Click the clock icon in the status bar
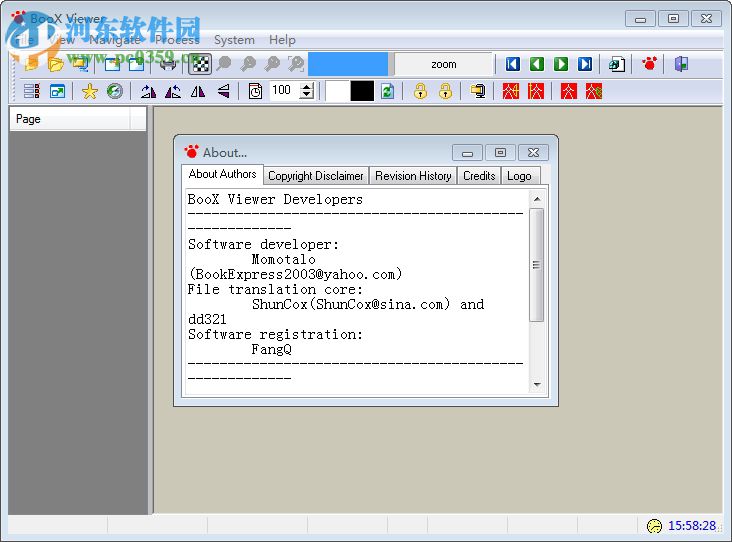This screenshot has width=732, height=542. 654,526
